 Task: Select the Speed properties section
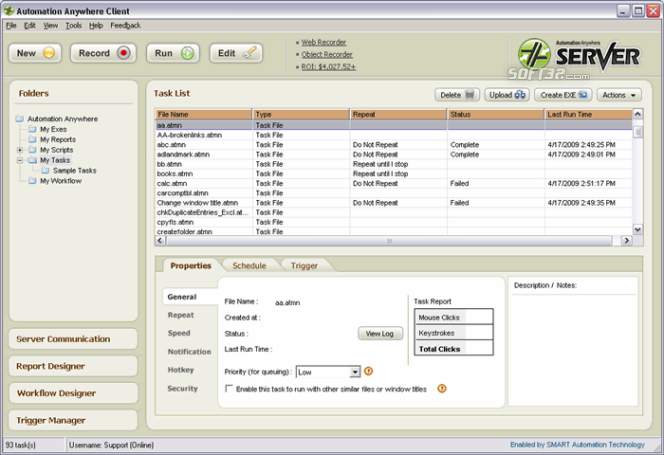coord(179,333)
